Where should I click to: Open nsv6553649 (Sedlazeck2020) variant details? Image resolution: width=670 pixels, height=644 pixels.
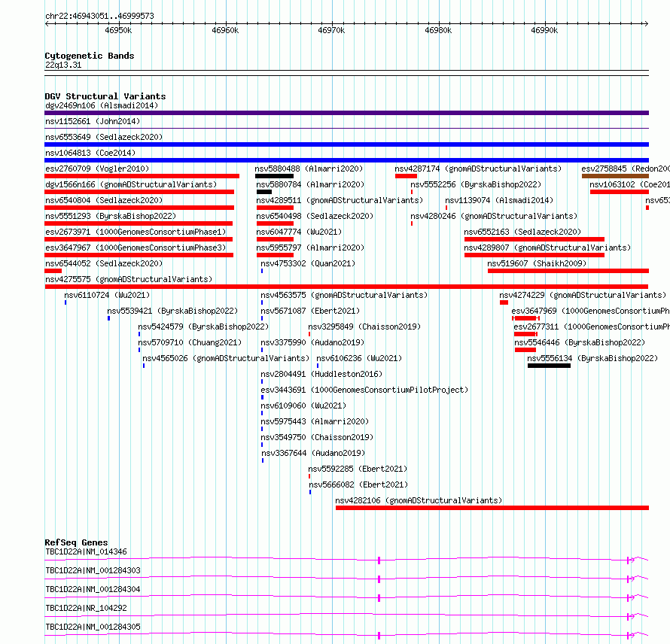click(104, 137)
